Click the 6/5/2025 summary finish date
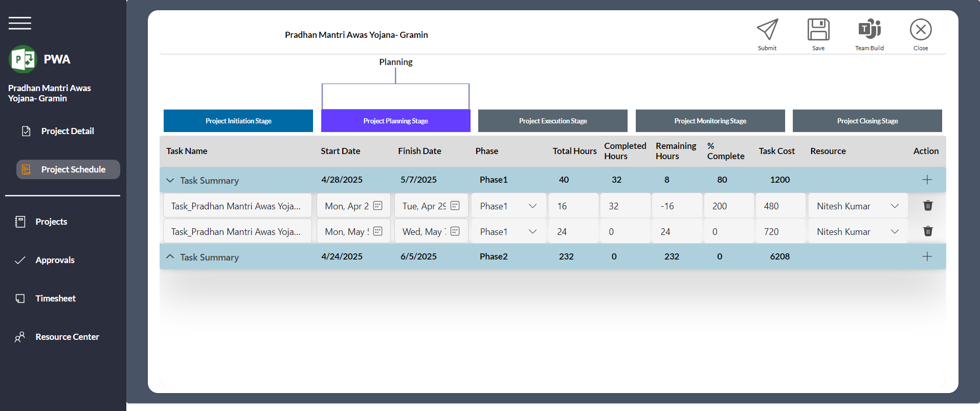This screenshot has width=980, height=411. point(418,256)
